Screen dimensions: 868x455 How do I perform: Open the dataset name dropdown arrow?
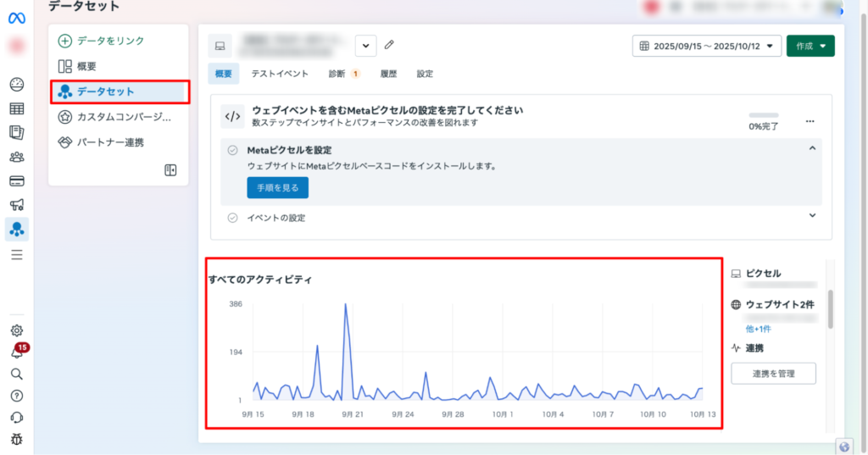pyautogui.click(x=364, y=45)
